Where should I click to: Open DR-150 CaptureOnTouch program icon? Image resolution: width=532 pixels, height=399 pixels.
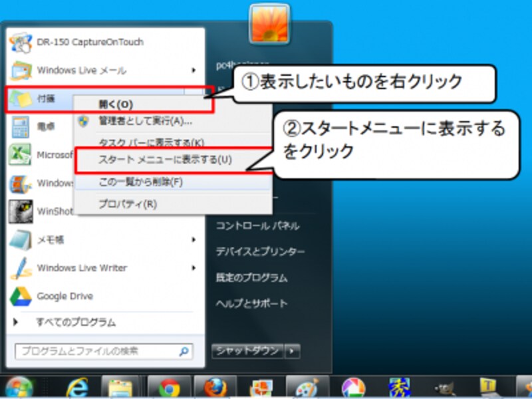click(21, 43)
